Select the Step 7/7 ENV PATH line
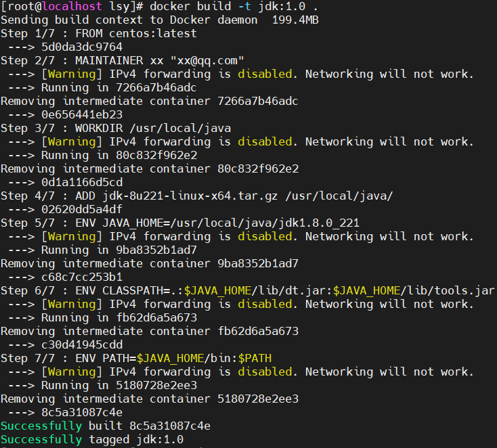Screen dimensions: 497x448 point(136,359)
